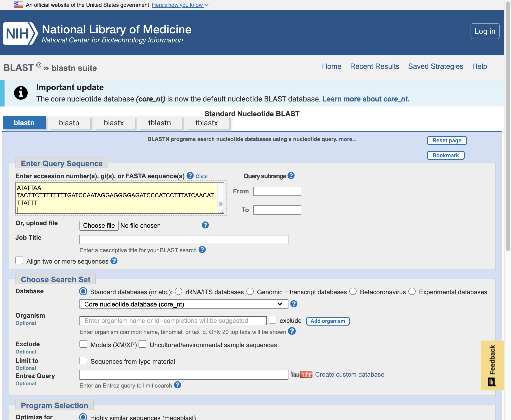Check Uncultured/environmental sample sequences
Viewport: 511px width, 420px height.
[x=143, y=344]
